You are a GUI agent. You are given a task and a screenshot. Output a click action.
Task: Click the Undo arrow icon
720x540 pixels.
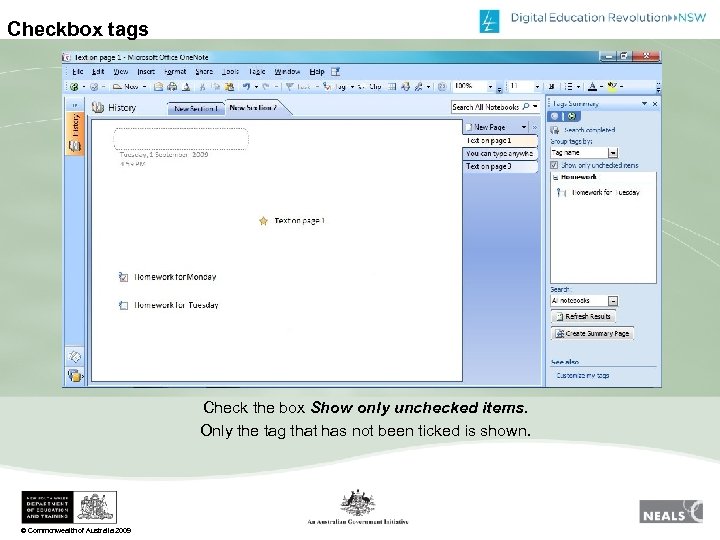pos(247,86)
